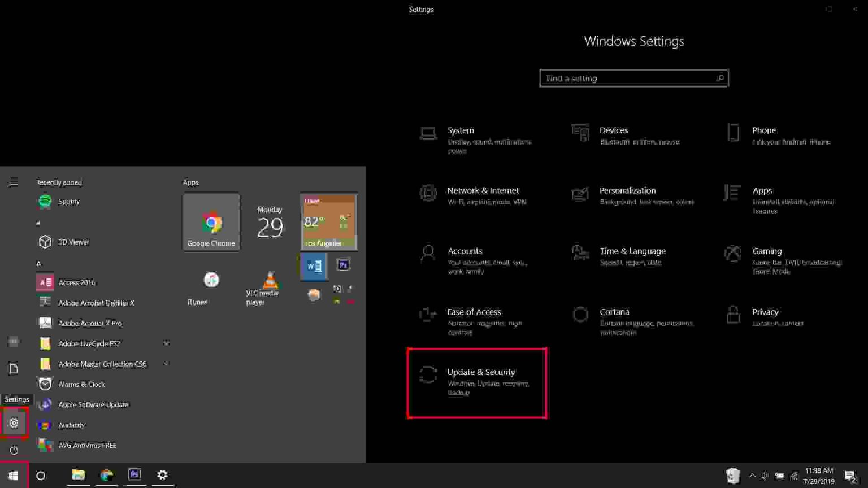Launch the Word tile

pyautogui.click(x=314, y=267)
